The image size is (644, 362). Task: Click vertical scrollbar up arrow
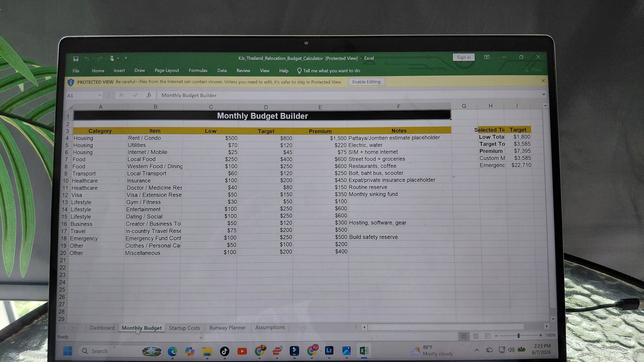point(545,106)
